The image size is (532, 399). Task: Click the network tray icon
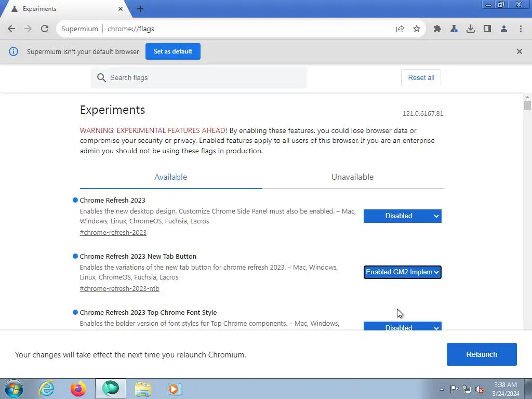point(467,389)
